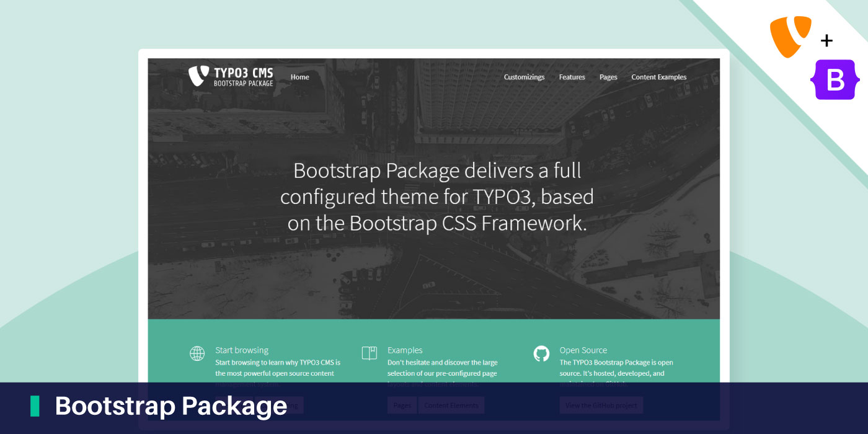Open the Content Examples menu item

click(x=658, y=77)
